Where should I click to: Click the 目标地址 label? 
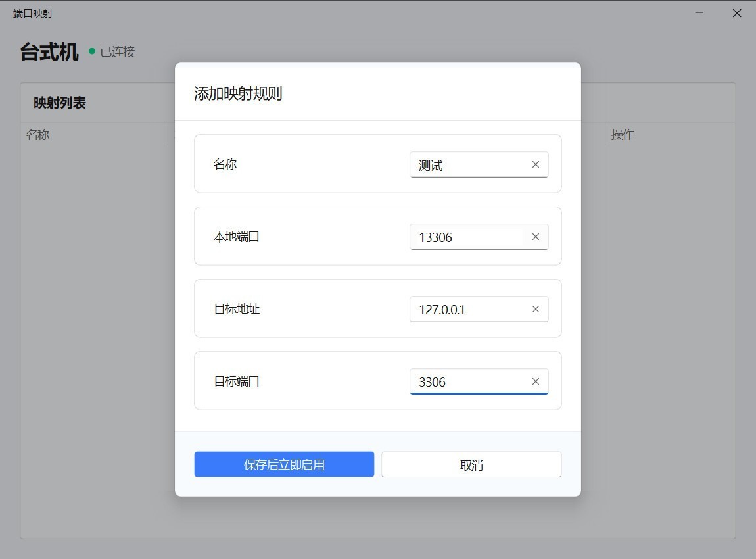[x=237, y=309]
